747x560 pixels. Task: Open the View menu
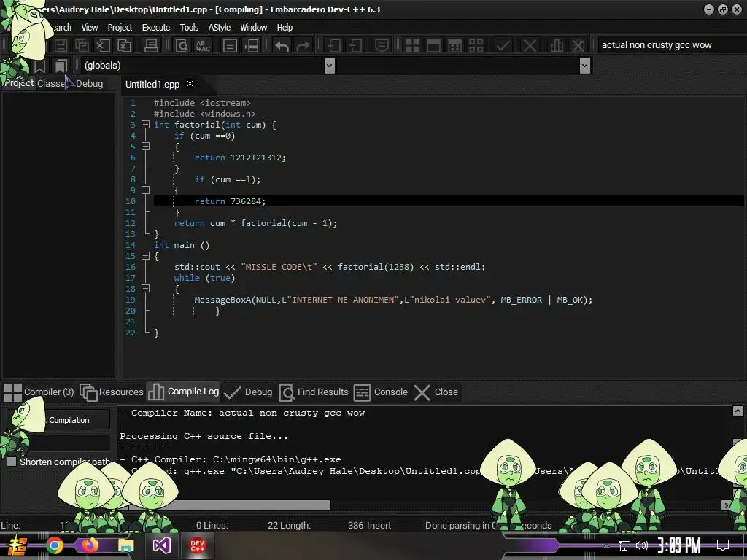coord(89,28)
